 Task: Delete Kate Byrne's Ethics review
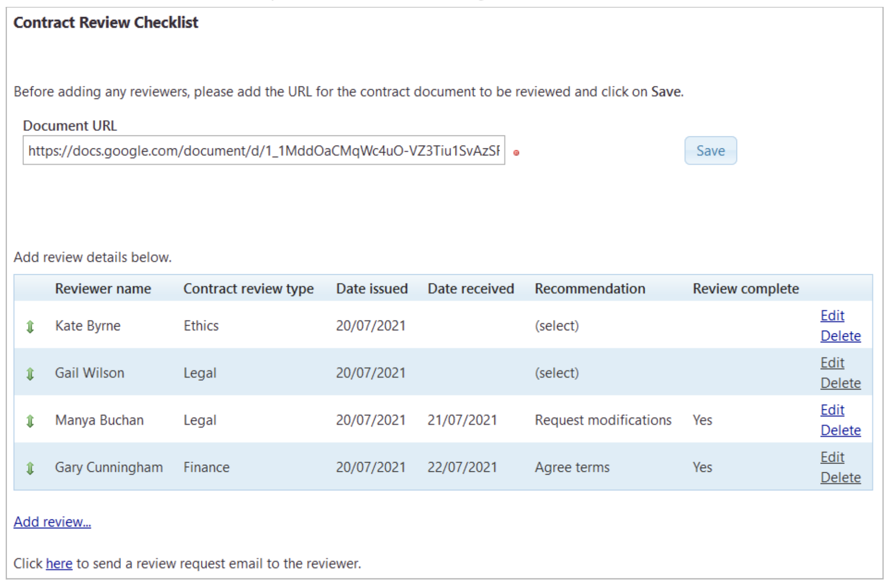840,336
